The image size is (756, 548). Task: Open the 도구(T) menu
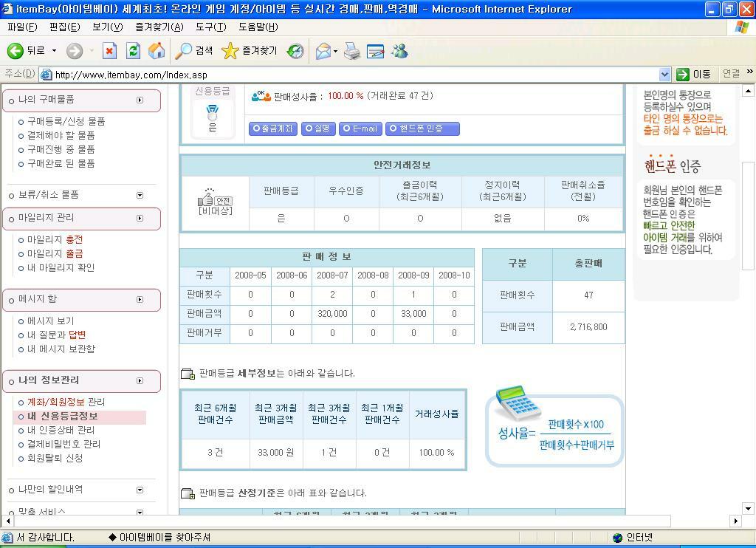point(210,27)
